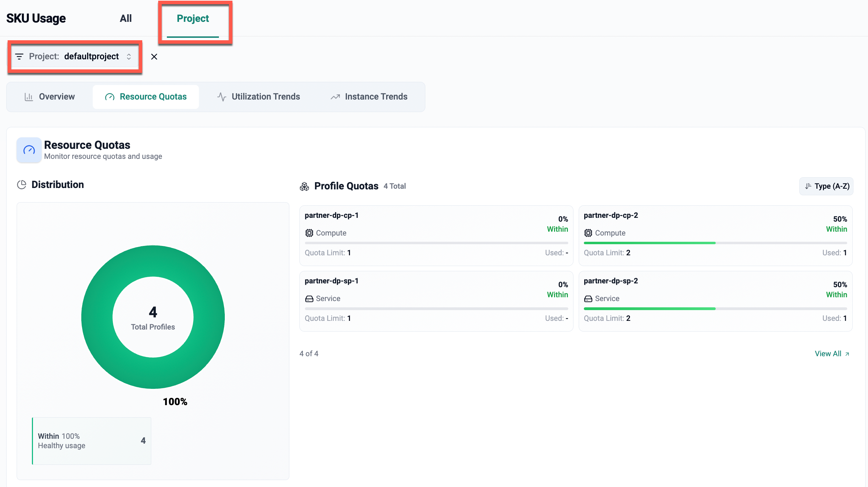The height and width of the screenshot is (487, 868).
Task: Open the defaultproject project selector dropdown
Action: [92, 57]
